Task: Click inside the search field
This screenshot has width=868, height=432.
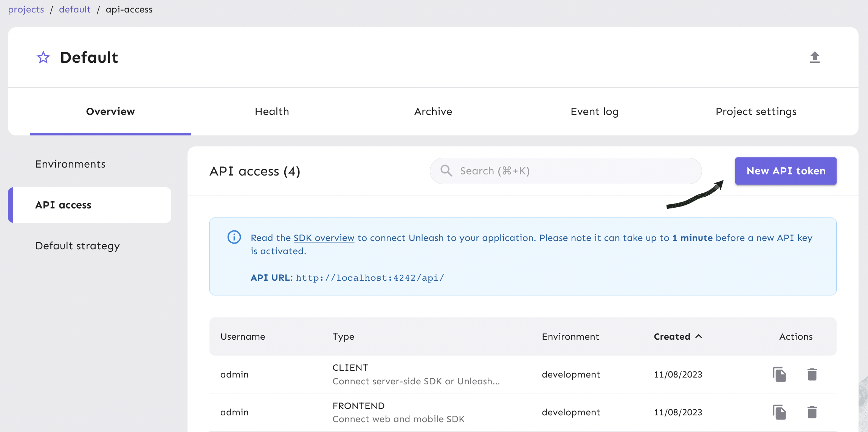Action: click(548, 171)
